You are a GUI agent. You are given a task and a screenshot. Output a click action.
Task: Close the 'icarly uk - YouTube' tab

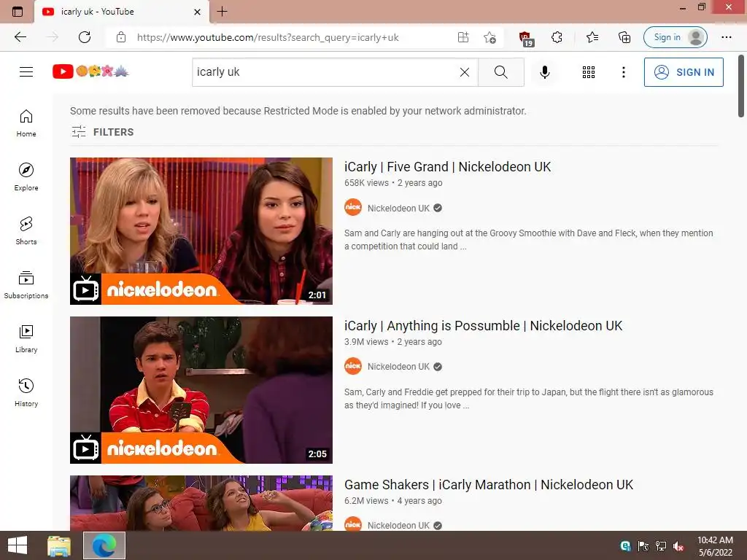[197, 12]
